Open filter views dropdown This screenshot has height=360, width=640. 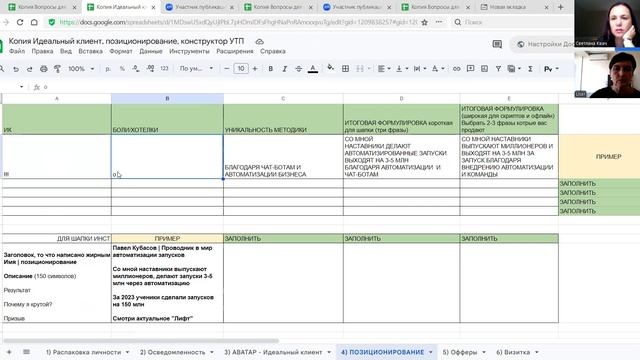514,69
